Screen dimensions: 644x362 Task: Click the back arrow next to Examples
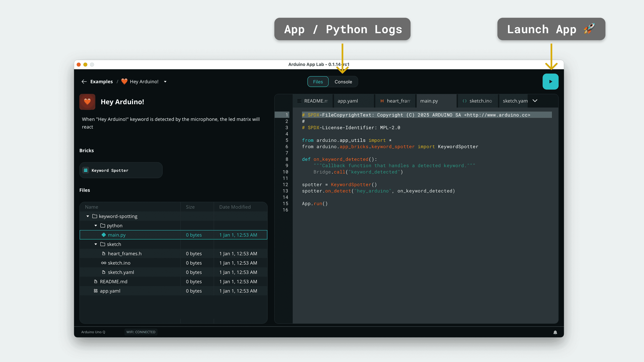84,81
